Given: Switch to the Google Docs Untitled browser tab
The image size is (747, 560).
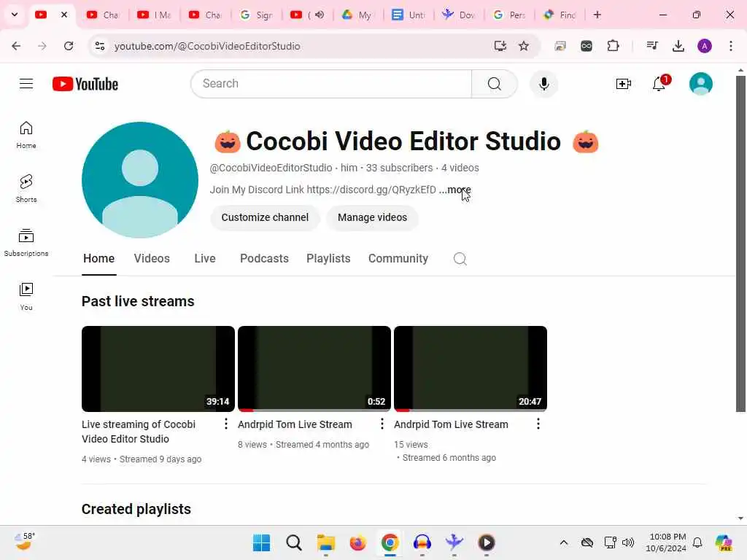Looking at the screenshot, I should click(x=409, y=15).
